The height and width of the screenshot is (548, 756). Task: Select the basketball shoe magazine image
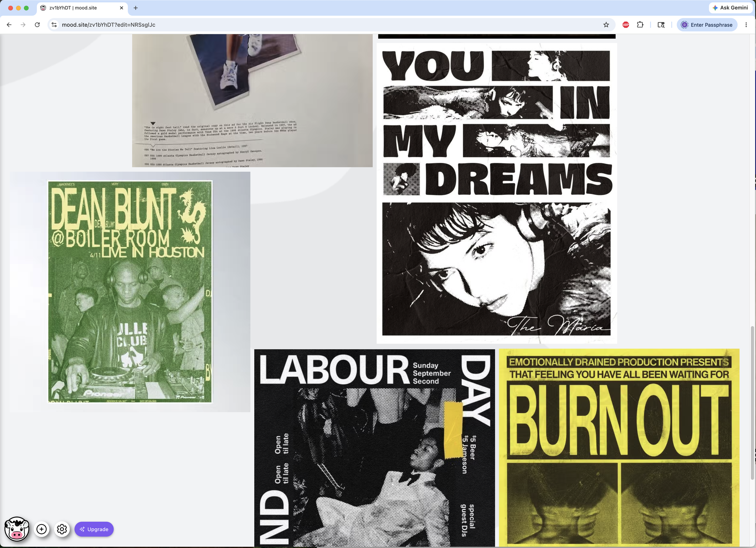point(252,100)
